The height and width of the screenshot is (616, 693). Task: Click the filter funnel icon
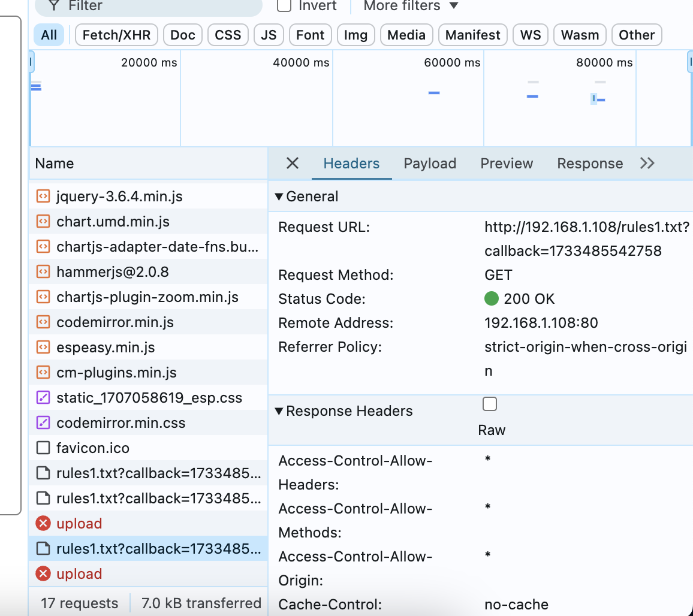(54, 6)
